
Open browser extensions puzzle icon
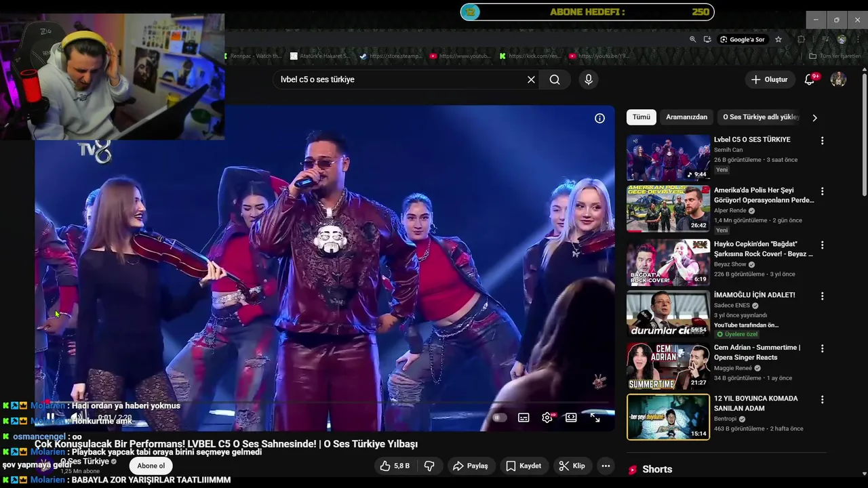click(801, 39)
